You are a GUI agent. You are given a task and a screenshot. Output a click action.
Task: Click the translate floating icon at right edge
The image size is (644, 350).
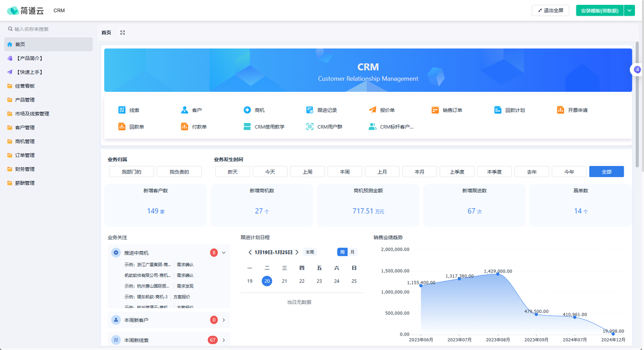point(637,70)
